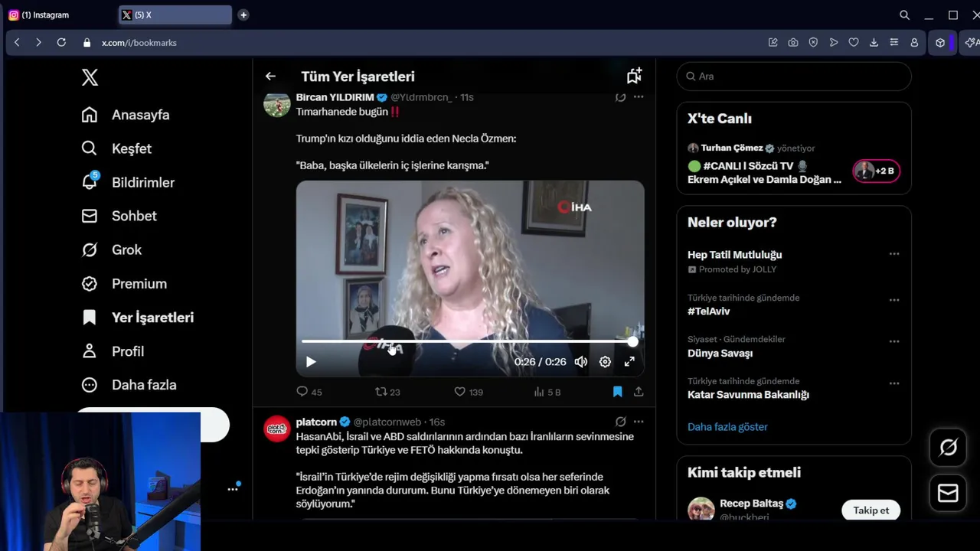Open the ad blocker shield icon
This screenshot has width=980, height=551.
[x=813, y=43]
